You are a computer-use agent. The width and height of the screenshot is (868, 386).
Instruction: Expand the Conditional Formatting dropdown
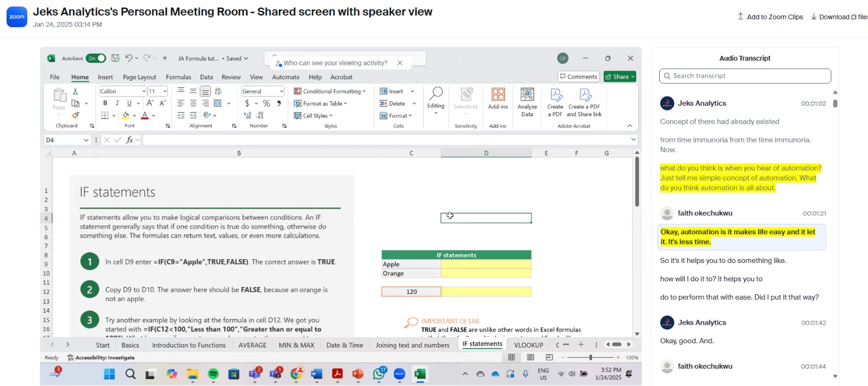pyautogui.click(x=330, y=91)
